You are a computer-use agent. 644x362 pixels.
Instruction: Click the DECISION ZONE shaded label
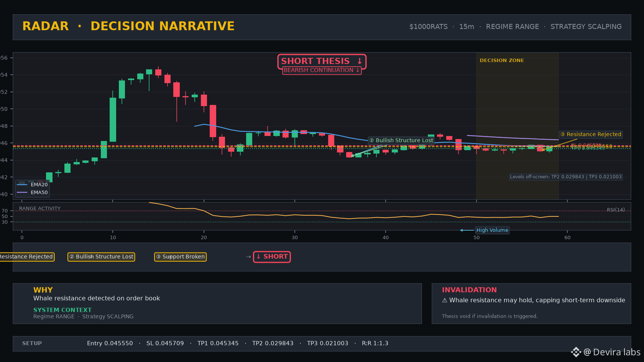[x=502, y=61]
